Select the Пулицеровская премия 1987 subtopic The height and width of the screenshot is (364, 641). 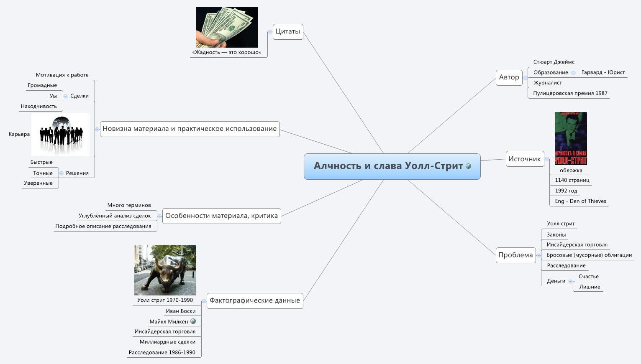(x=570, y=93)
